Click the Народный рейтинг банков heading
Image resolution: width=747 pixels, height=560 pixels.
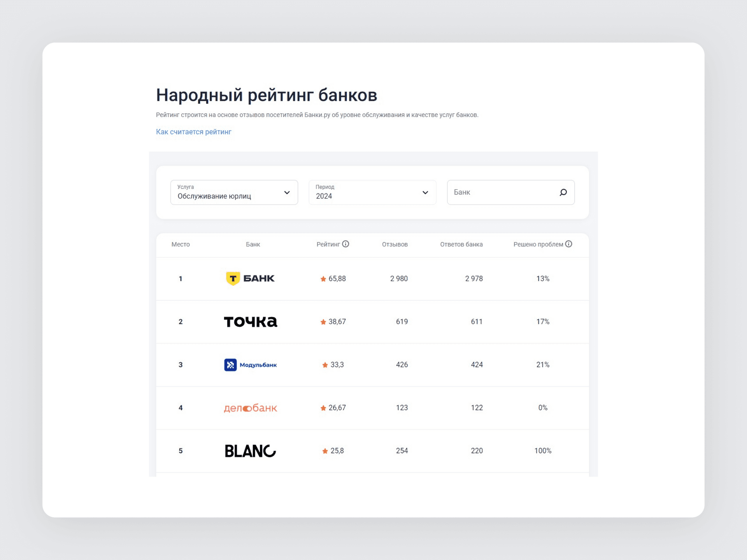[267, 95]
